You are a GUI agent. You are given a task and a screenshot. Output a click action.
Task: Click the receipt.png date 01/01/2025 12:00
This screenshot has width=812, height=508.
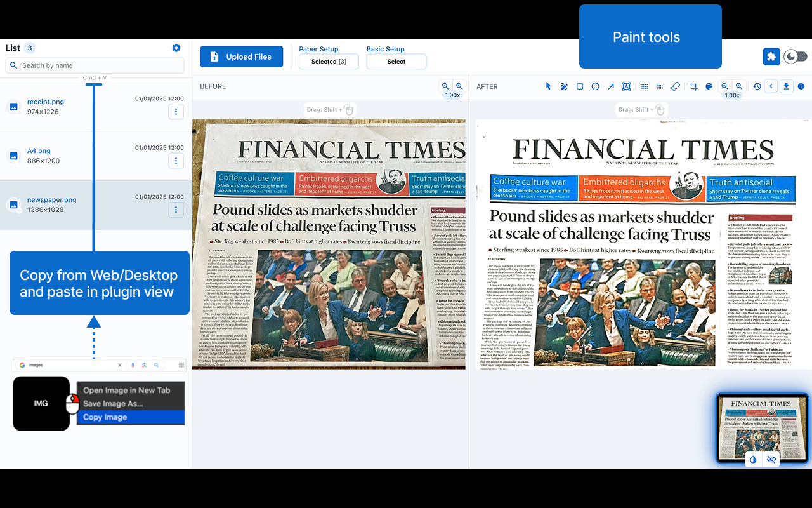point(159,98)
